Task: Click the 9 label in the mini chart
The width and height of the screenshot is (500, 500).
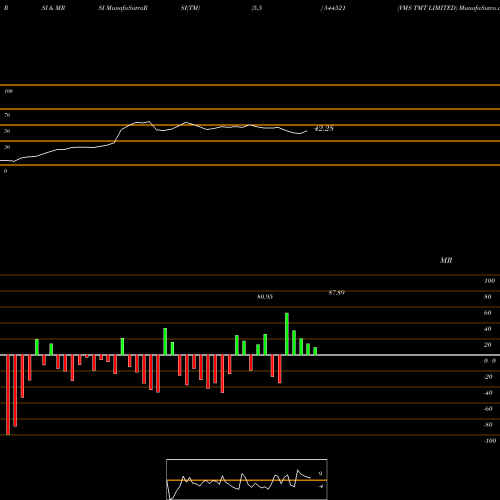Action: [320, 474]
